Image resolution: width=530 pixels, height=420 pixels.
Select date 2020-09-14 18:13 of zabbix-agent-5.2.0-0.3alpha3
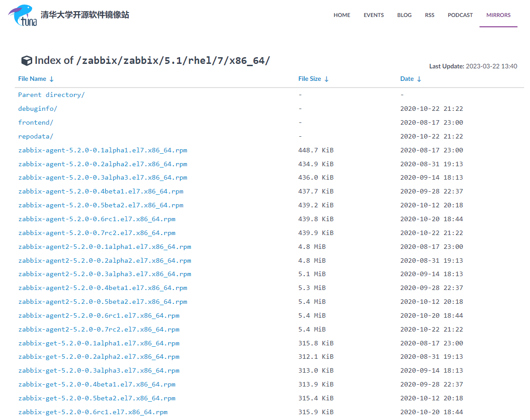tap(432, 178)
